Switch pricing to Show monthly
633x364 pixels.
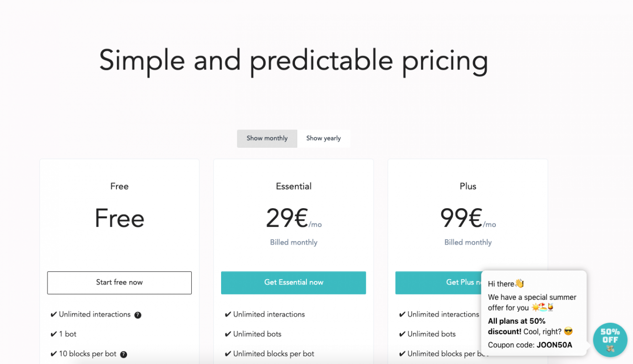(x=267, y=139)
